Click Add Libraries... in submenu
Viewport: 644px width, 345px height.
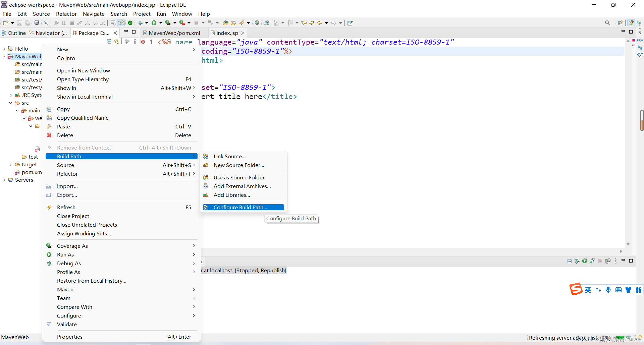(x=231, y=195)
